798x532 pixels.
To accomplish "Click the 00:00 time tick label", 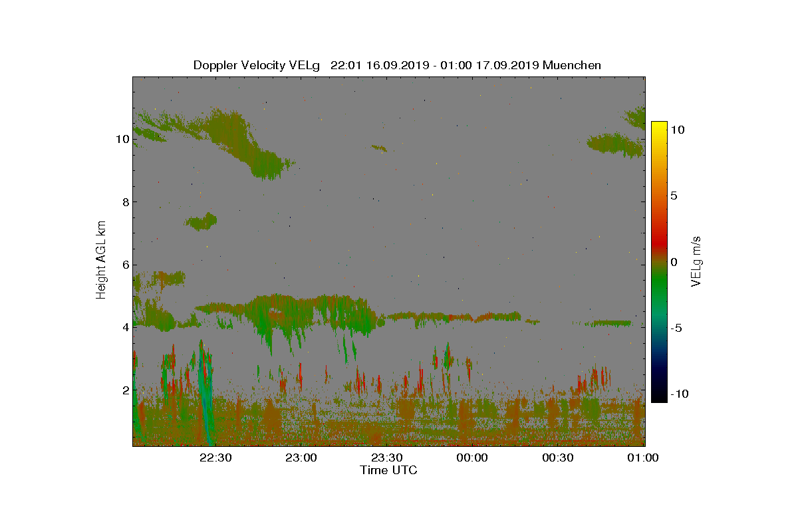I will click(471, 458).
